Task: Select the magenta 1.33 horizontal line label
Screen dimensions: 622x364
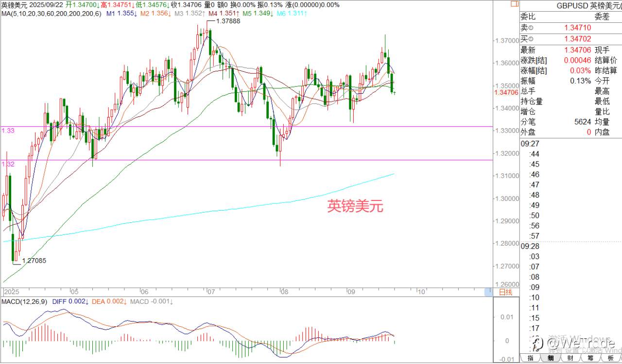Action: click(x=8, y=131)
